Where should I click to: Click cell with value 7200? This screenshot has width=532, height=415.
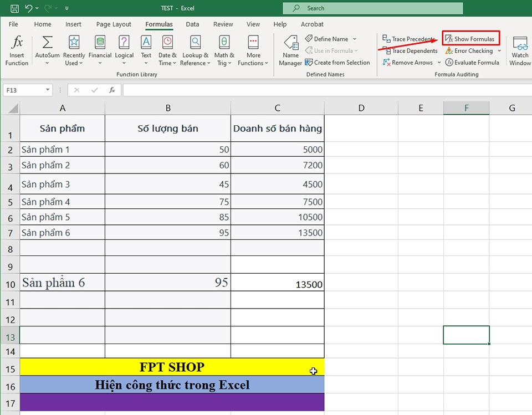[278, 165]
